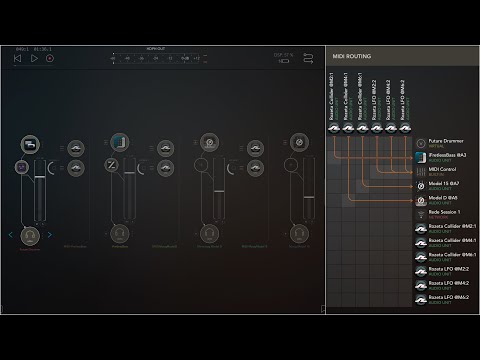Select Model D @A8 destination row
The image size is (480, 360).
[446, 200]
